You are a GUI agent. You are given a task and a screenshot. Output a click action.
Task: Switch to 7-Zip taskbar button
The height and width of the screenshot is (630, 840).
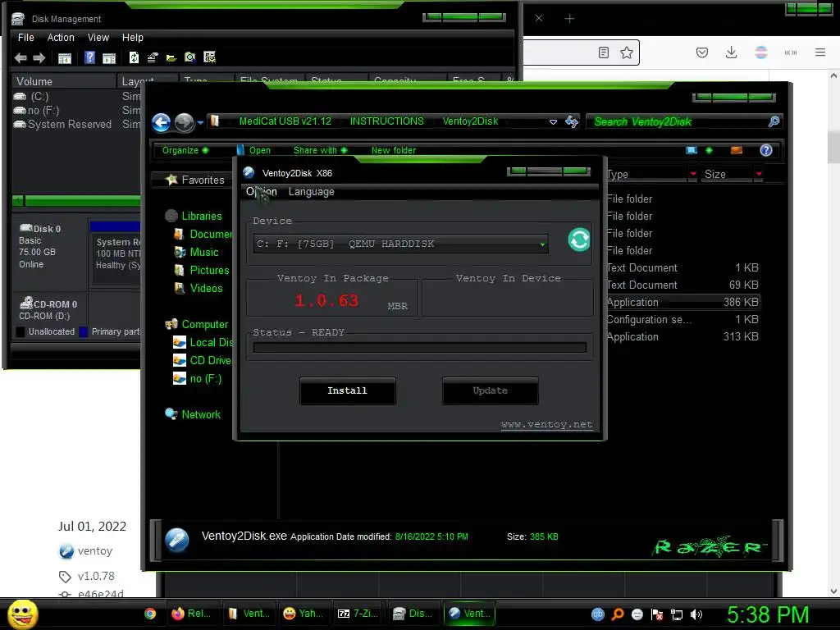tap(358, 614)
